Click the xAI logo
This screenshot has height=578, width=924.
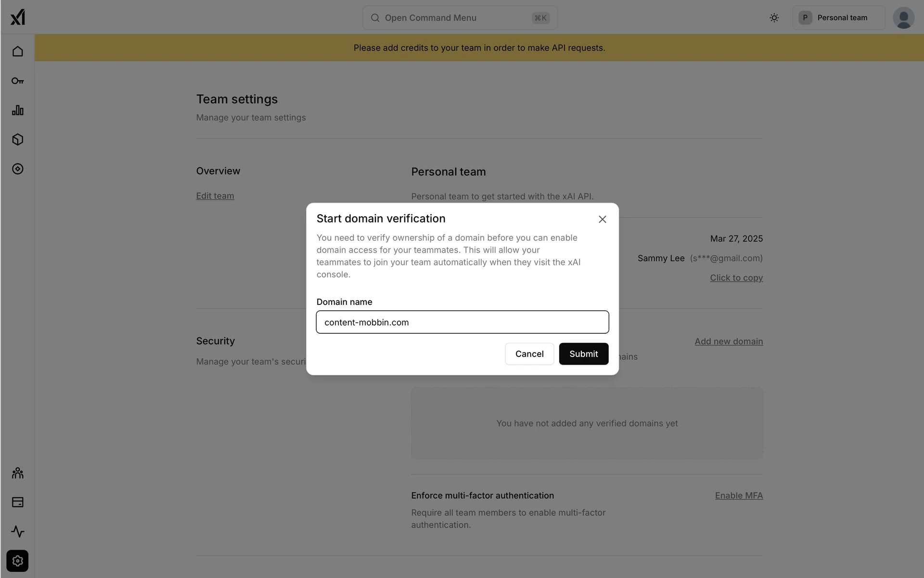tap(18, 17)
